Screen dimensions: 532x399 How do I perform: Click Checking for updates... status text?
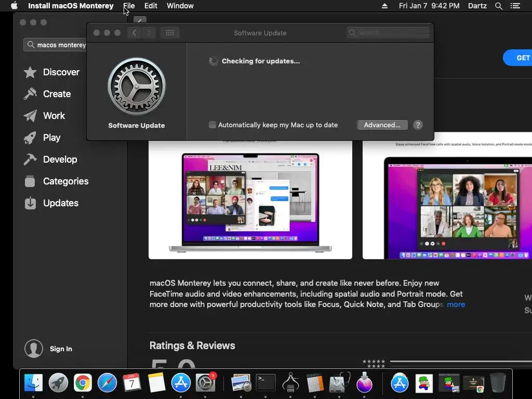pos(261,61)
